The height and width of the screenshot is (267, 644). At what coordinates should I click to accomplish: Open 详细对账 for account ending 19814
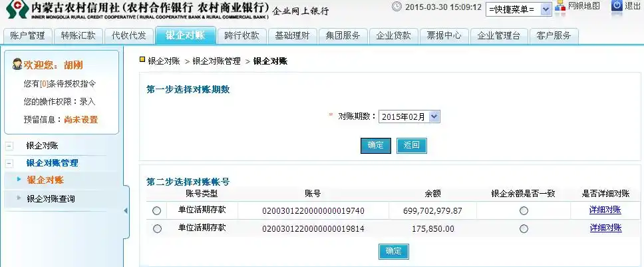606,228
